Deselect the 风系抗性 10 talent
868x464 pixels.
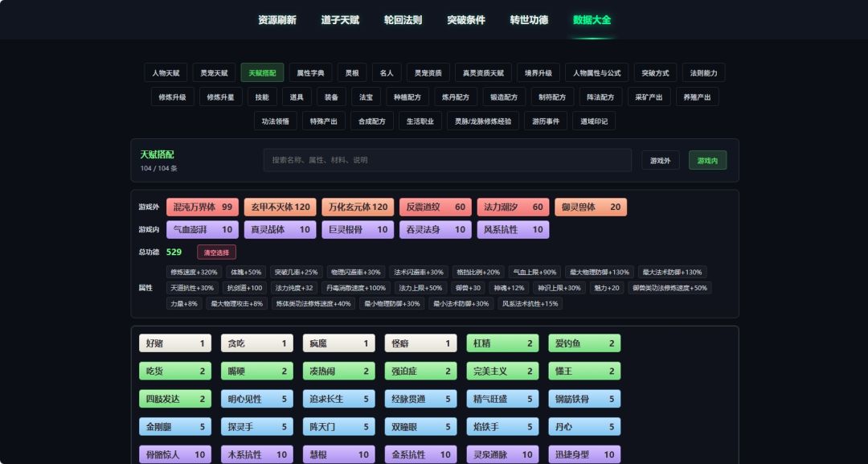click(513, 230)
